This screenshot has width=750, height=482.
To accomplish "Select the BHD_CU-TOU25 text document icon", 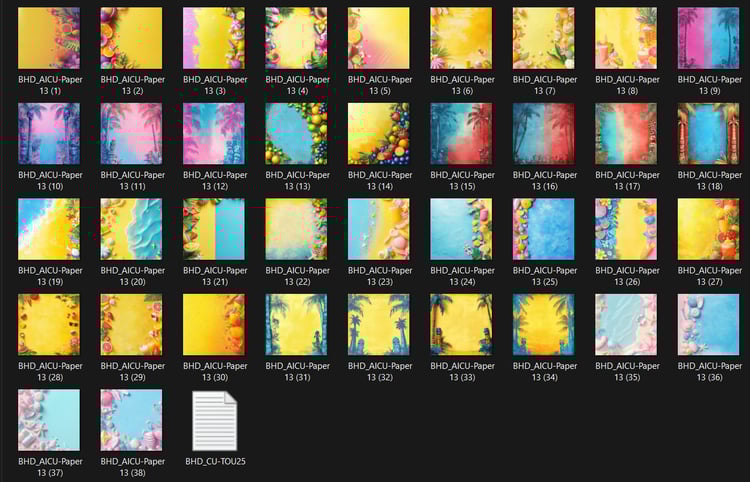I will (215, 421).
